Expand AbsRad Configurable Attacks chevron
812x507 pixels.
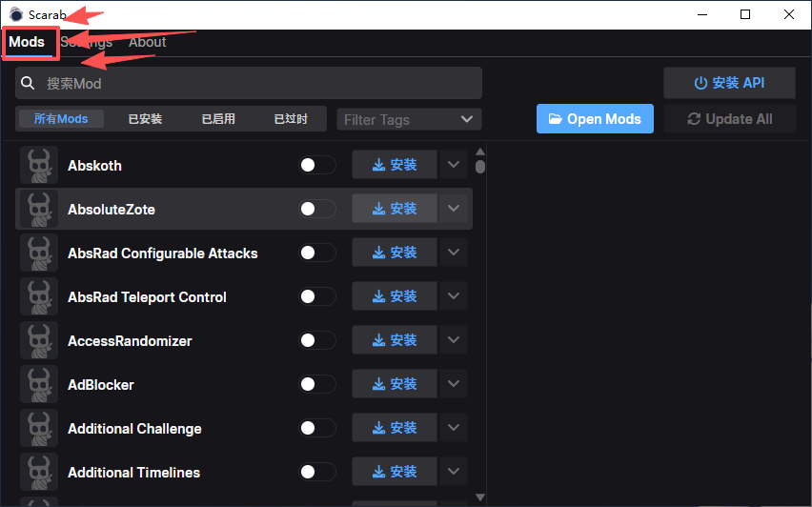(454, 253)
